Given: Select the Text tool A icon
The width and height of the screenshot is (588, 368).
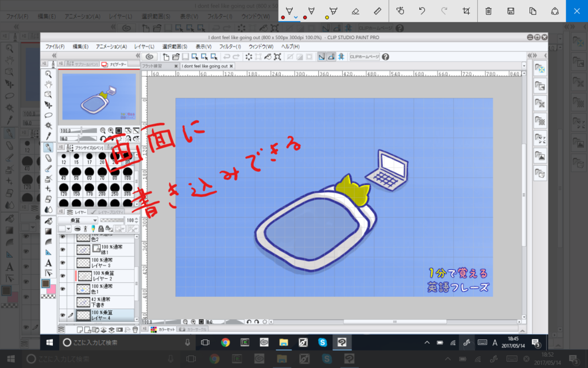Looking at the screenshot, I should 48,263.
